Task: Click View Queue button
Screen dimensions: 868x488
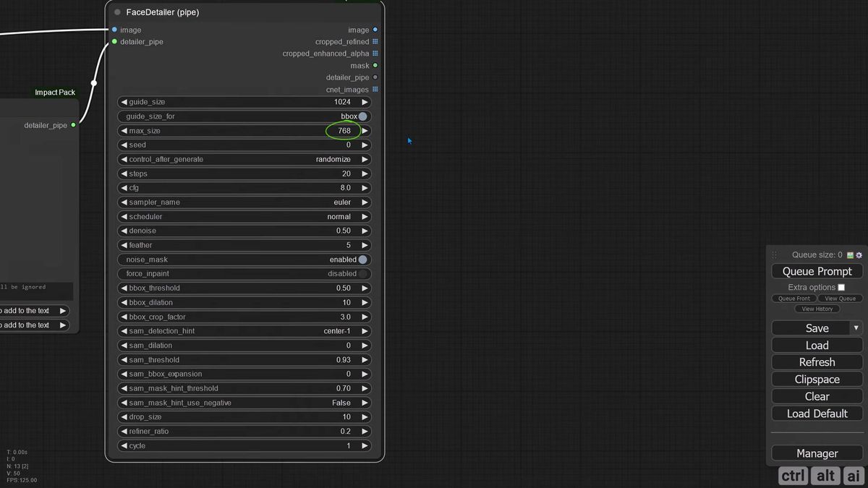Action: (x=841, y=299)
